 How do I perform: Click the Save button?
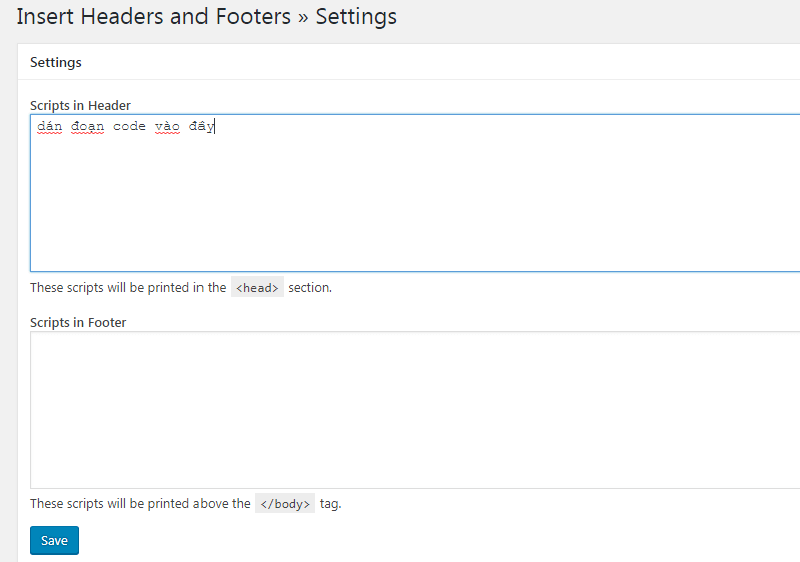coord(54,540)
